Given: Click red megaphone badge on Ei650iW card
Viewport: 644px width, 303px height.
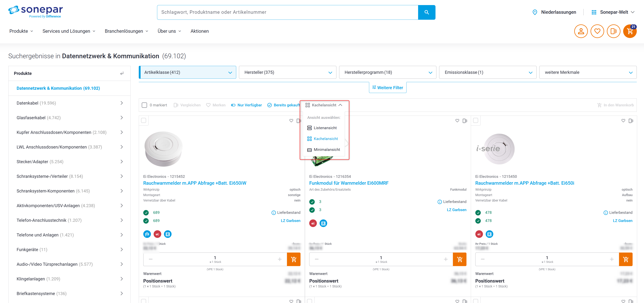Looking at the screenshot, I should click(157, 234).
